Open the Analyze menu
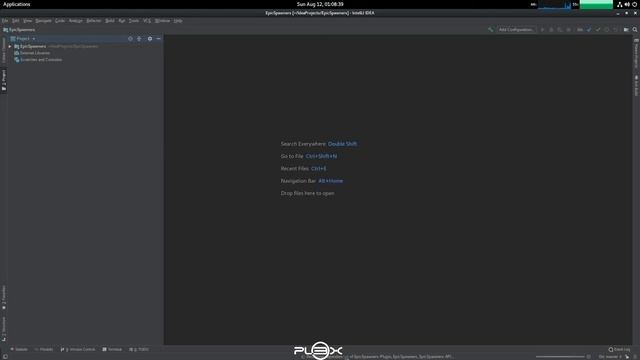Viewport: 640px width, 360px height. [x=76, y=21]
